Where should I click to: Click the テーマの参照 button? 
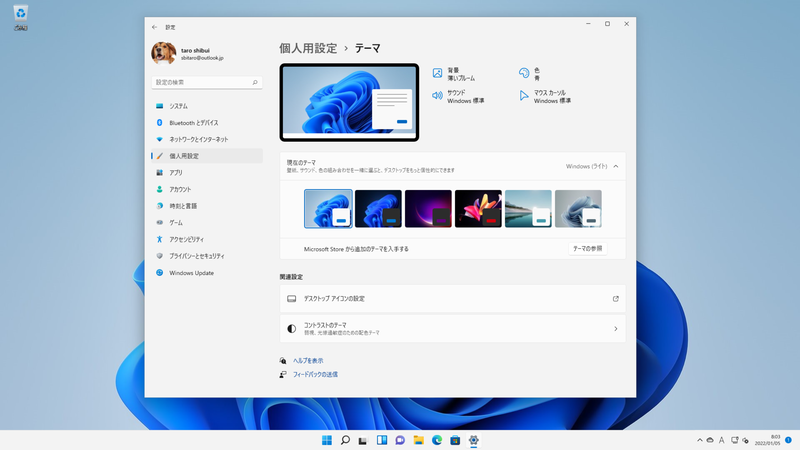point(588,248)
